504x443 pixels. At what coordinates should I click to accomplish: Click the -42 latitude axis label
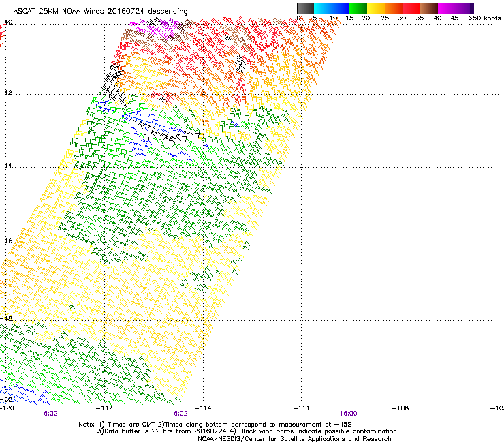(6, 93)
